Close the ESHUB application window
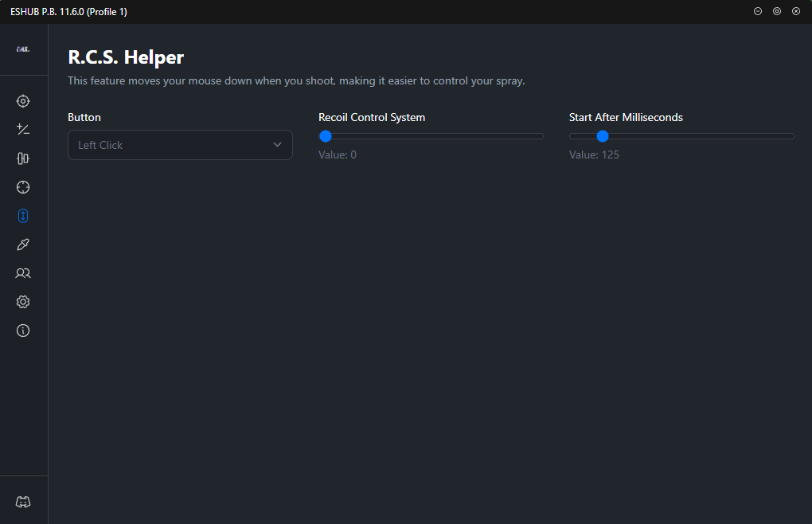This screenshot has width=812, height=524. [796, 11]
